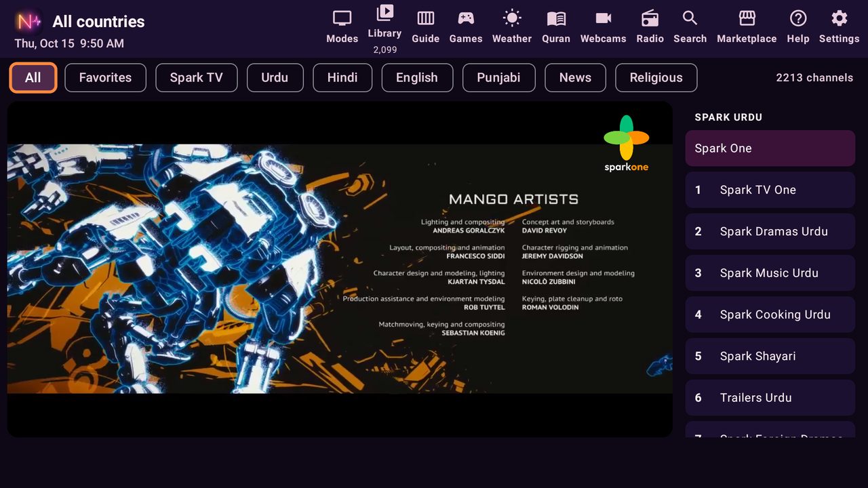
Task: Click the video player preview
Action: click(x=340, y=269)
